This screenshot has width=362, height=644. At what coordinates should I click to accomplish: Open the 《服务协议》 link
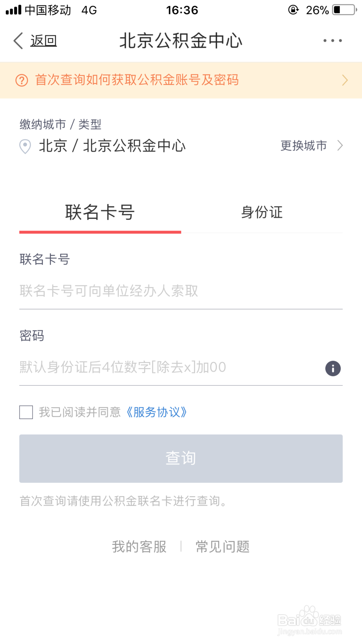(156, 412)
